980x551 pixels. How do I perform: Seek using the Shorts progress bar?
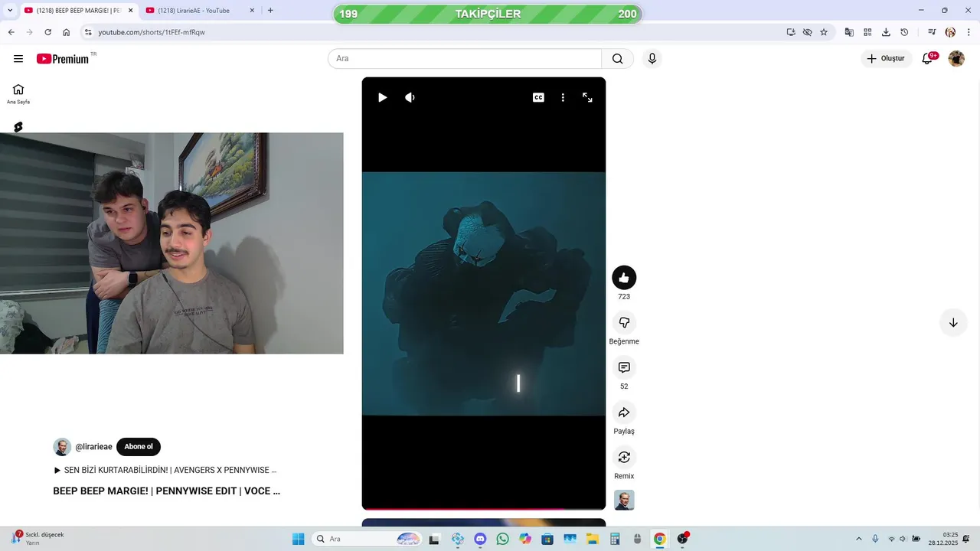[x=484, y=508]
